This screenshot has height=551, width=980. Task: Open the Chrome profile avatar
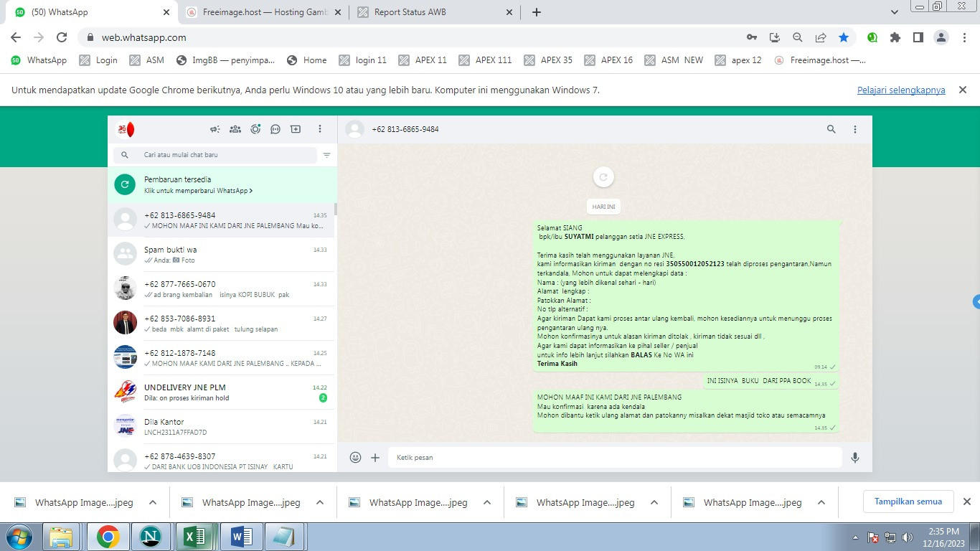pos(941,37)
